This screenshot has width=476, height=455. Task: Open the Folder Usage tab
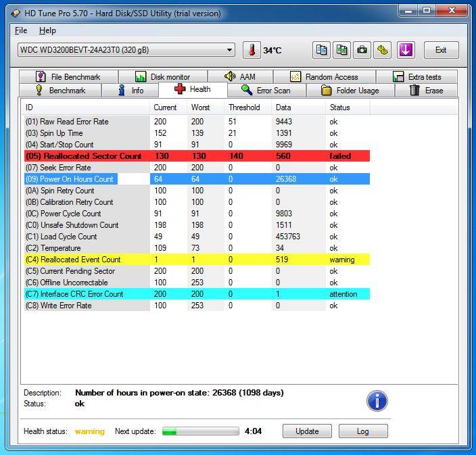tap(350, 91)
